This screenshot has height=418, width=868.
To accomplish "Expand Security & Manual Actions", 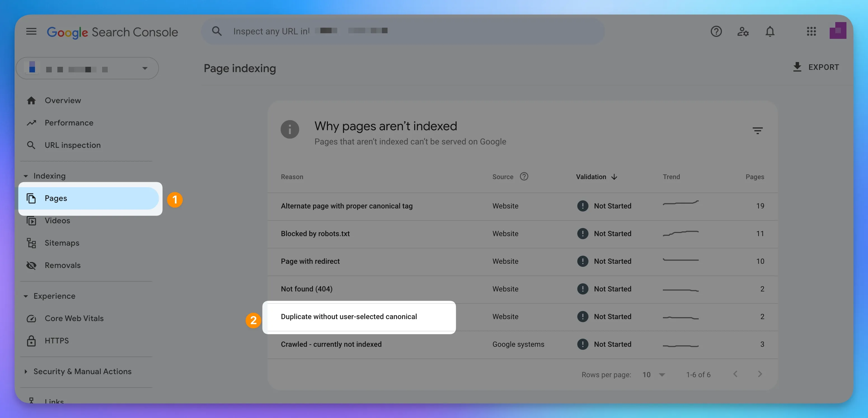I will point(82,371).
